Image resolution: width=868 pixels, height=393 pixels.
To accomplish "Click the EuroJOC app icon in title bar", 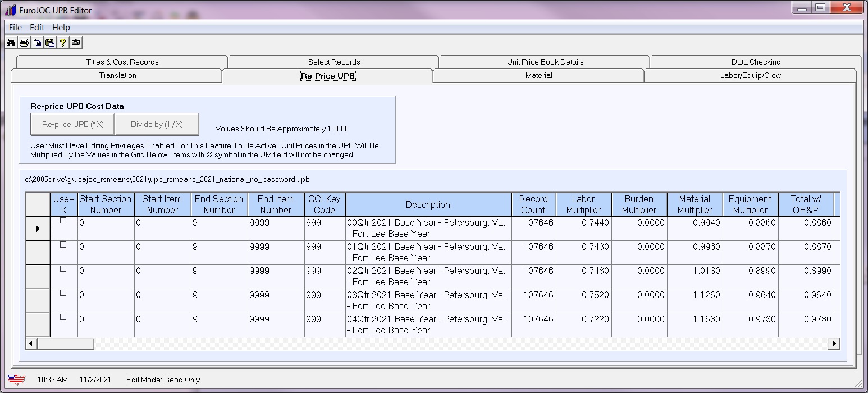I will point(10,10).
